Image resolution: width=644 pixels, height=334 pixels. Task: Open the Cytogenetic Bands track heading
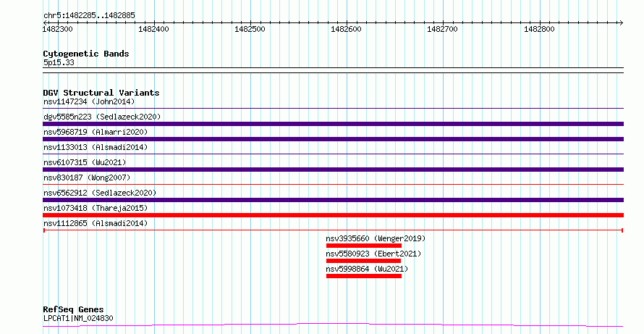(86, 54)
